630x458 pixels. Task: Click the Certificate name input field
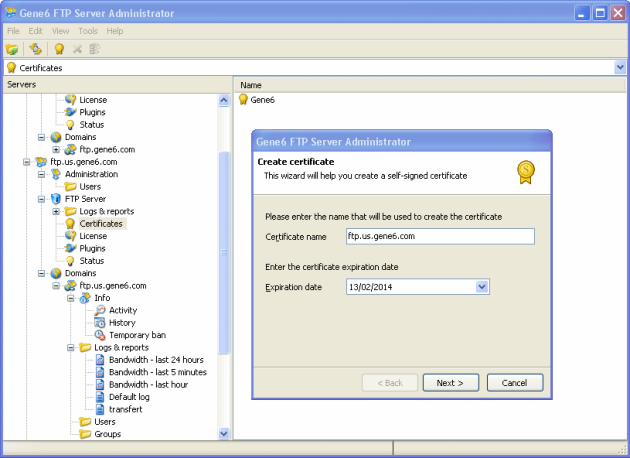click(x=440, y=236)
